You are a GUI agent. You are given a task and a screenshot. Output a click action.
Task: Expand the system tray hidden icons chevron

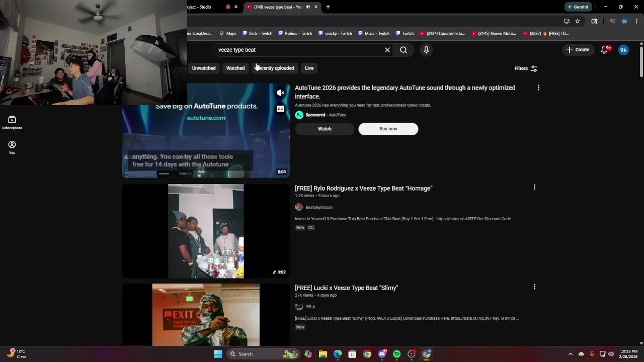[x=571, y=354]
